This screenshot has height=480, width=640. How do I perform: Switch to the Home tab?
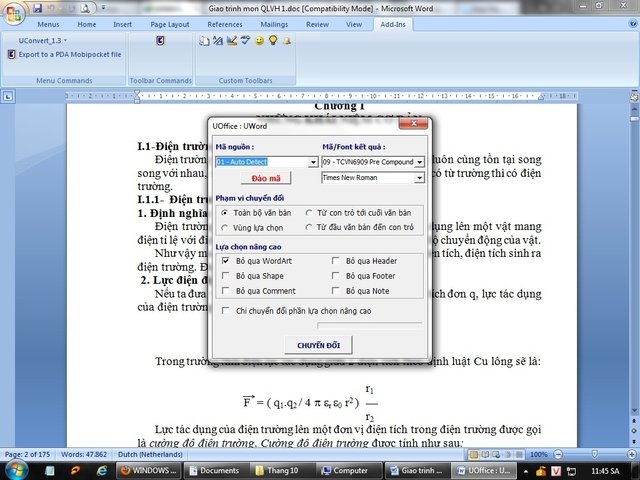(x=87, y=24)
